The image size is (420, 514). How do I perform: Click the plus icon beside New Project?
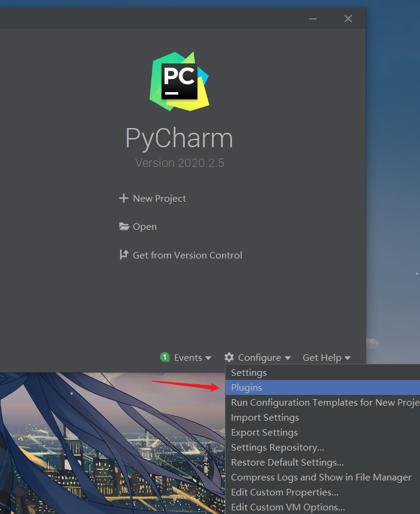124,198
